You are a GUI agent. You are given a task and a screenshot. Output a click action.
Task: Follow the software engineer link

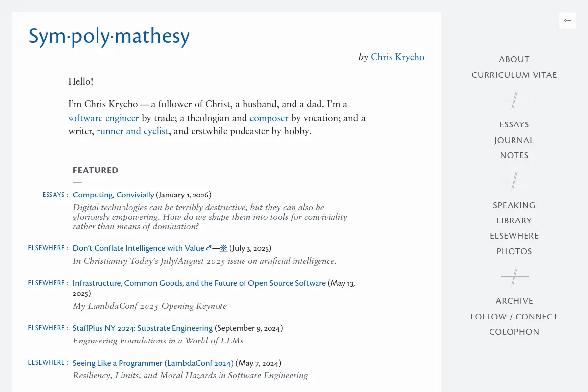pyautogui.click(x=103, y=118)
